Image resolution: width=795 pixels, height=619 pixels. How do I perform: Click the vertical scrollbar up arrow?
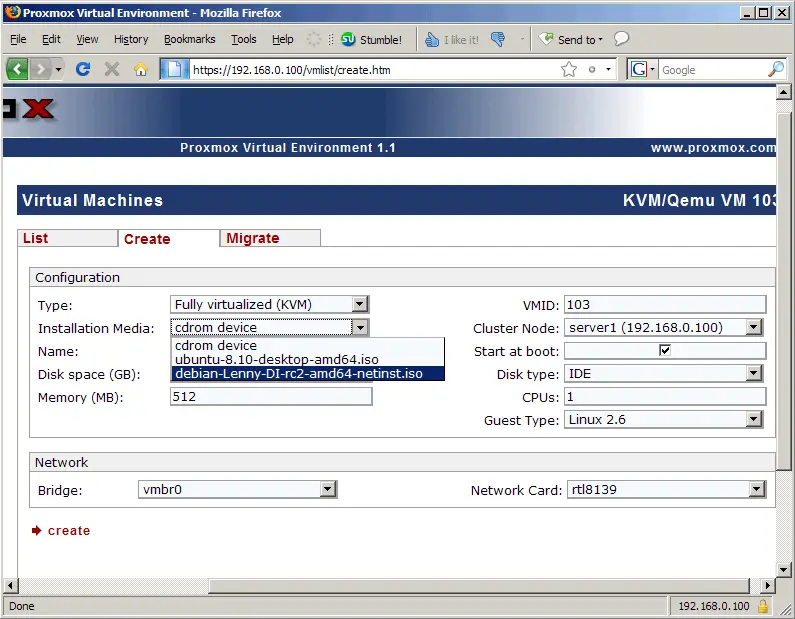click(x=783, y=93)
